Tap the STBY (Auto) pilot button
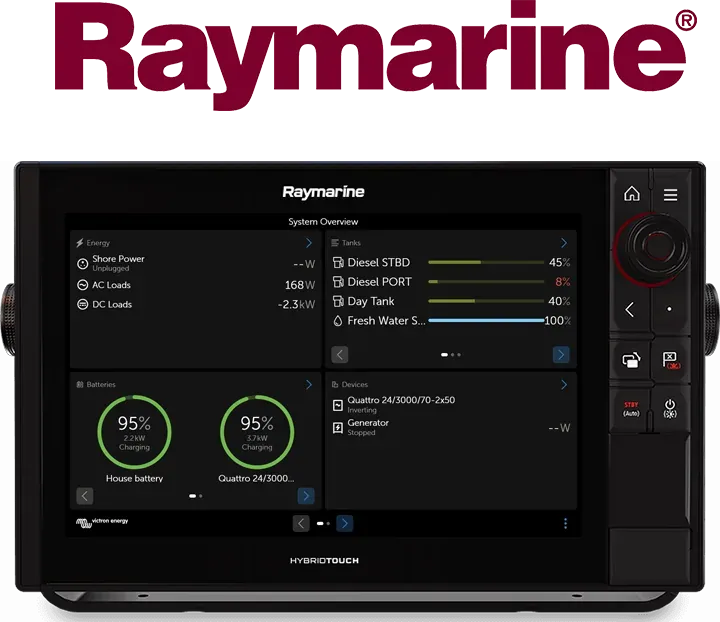The width and height of the screenshot is (720, 622). point(631,409)
